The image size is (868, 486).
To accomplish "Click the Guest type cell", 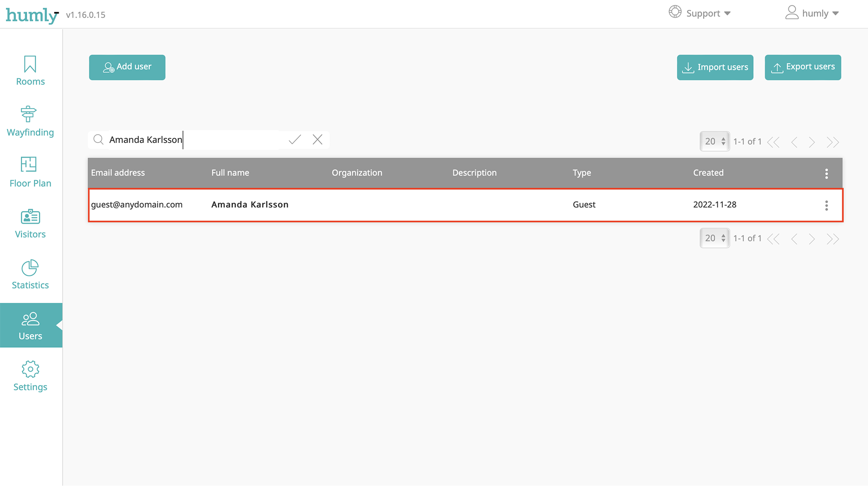I will (x=584, y=204).
